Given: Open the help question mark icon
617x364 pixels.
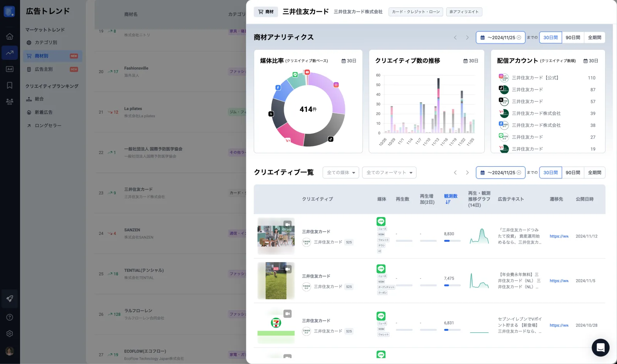Looking at the screenshot, I should pos(10,317).
